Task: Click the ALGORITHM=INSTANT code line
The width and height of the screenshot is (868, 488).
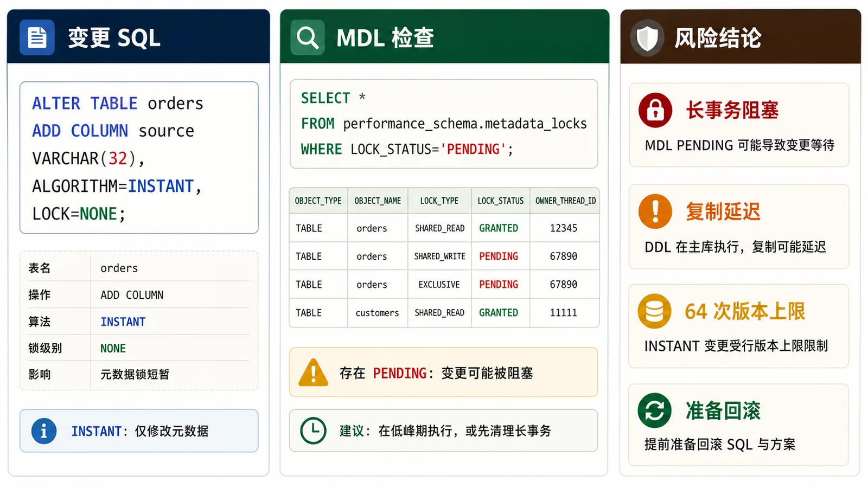Action: [x=117, y=186]
